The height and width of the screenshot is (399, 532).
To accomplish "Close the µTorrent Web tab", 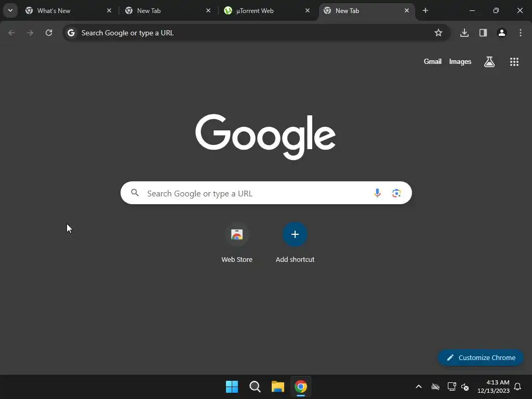I will click(x=308, y=10).
